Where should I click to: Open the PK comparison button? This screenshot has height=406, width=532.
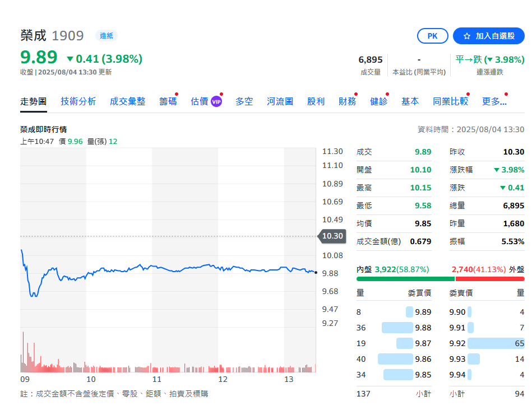tap(432, 36)
